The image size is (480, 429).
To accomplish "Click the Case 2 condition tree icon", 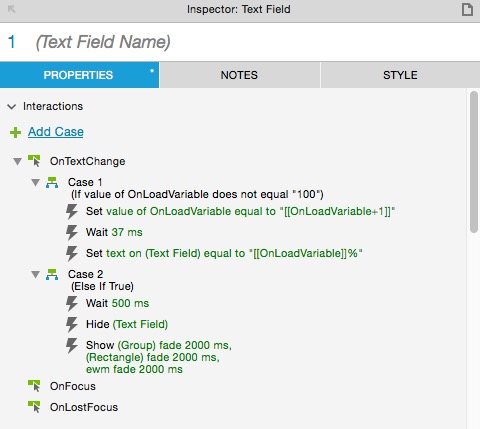I will click(52, 275).
